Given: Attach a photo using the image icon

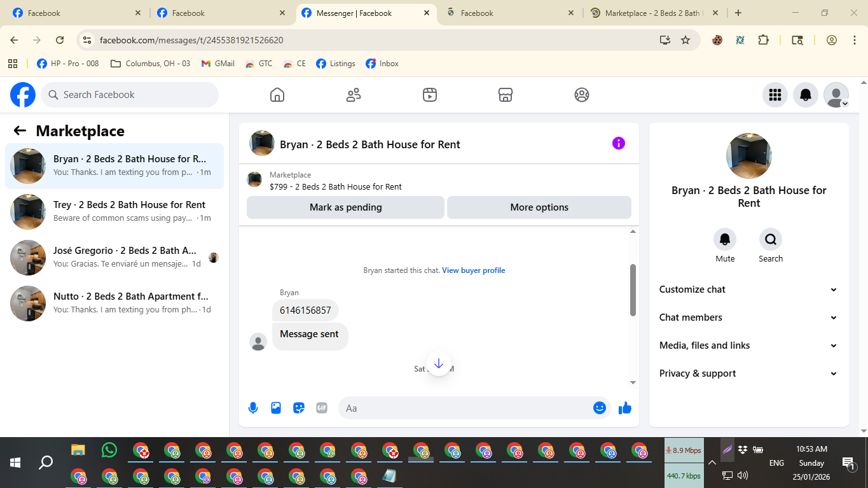Looking at the screenshot, I should 276,408.
